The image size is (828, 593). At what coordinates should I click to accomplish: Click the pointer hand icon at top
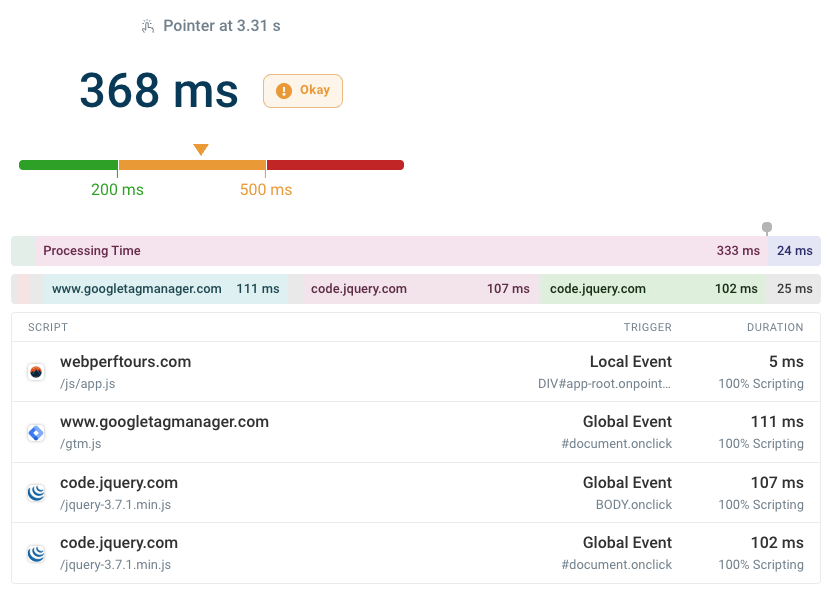(x=149, y=27)
